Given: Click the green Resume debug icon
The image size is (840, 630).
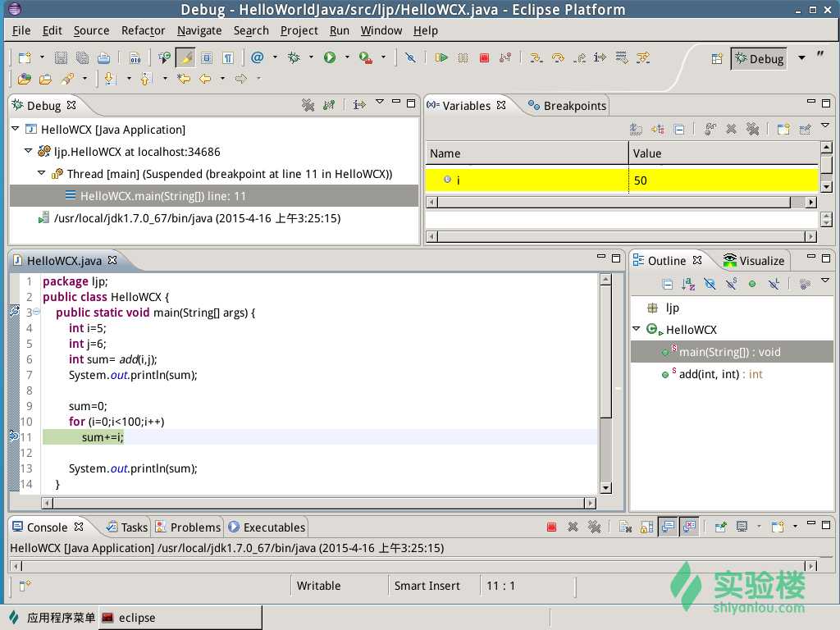Looking at the screenshot, I should (441, 58).
